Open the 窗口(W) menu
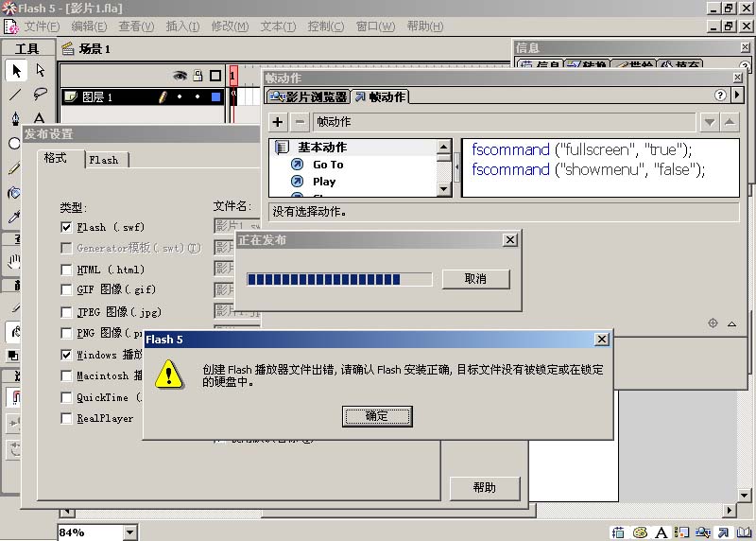Image resolution: width=756 pixels, height=541 pixels. [x=375, y=26]
